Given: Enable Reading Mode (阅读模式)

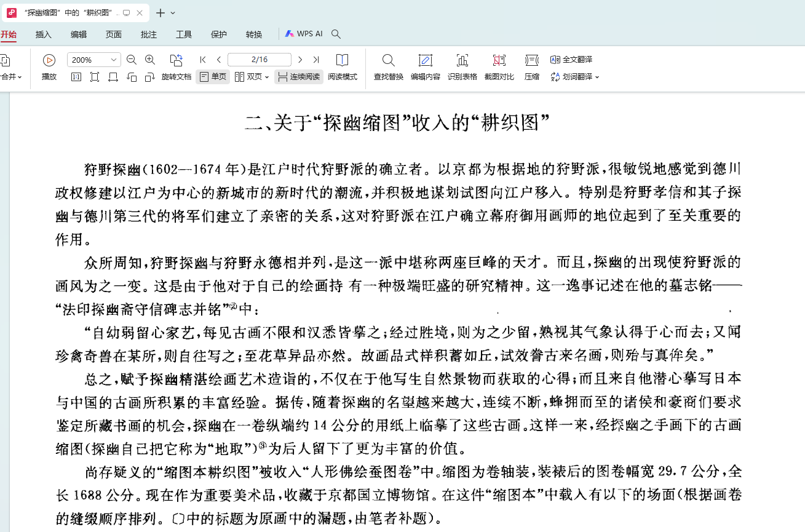Looking at the screenshot, I should pyautogui.click(x=342, y=60).
